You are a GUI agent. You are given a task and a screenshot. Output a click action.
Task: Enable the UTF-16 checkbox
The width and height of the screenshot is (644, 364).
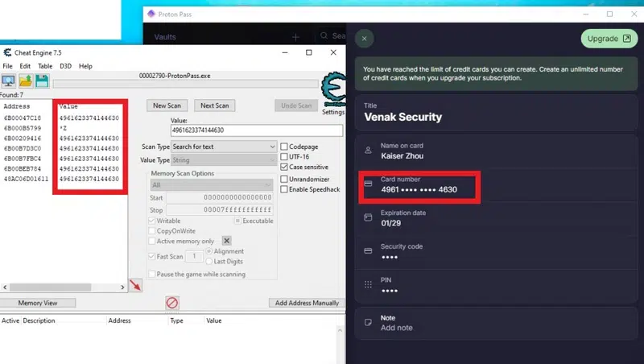coord(284,156)
